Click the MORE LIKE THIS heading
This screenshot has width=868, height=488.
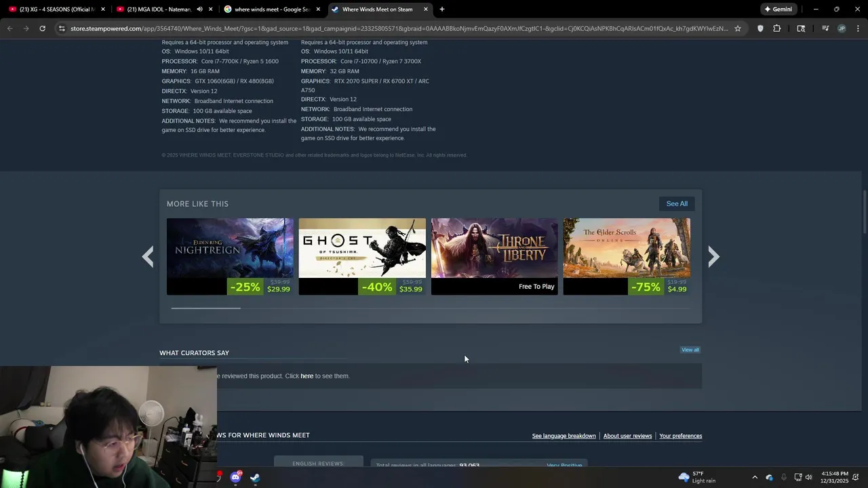tap(197, 204)
